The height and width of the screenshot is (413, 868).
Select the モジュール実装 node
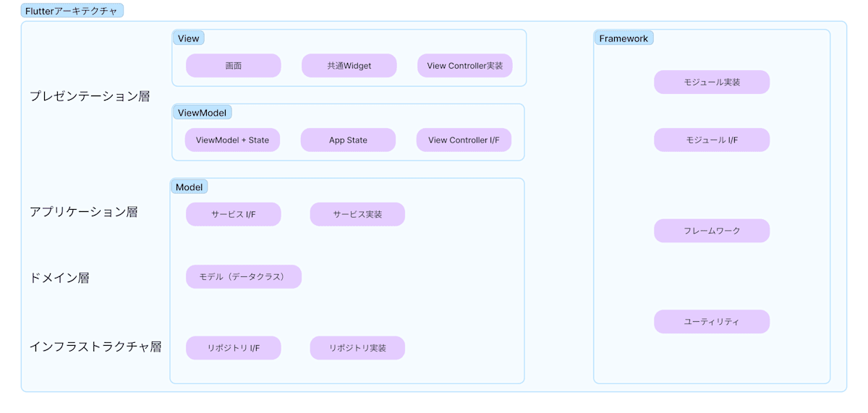coord(712,82)
